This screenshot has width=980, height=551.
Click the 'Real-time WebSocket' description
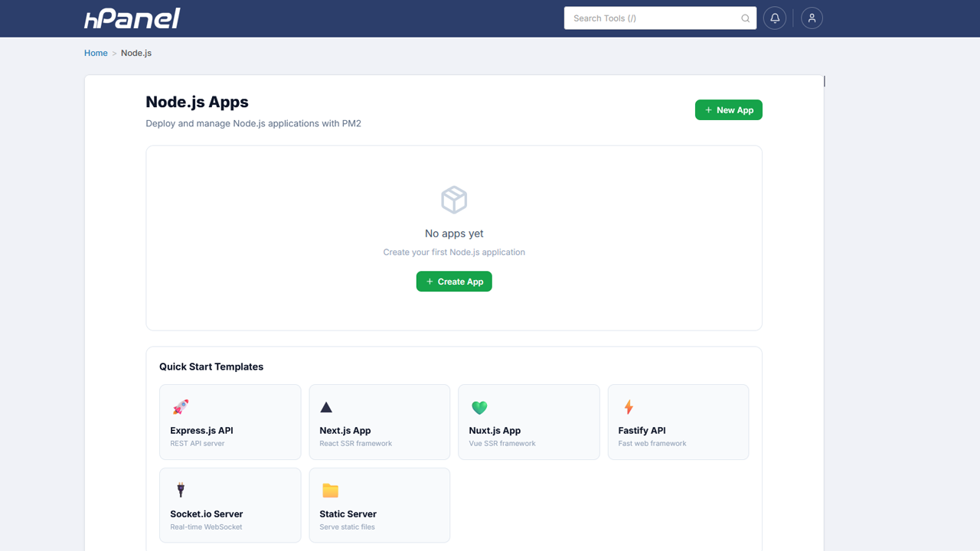206,527
